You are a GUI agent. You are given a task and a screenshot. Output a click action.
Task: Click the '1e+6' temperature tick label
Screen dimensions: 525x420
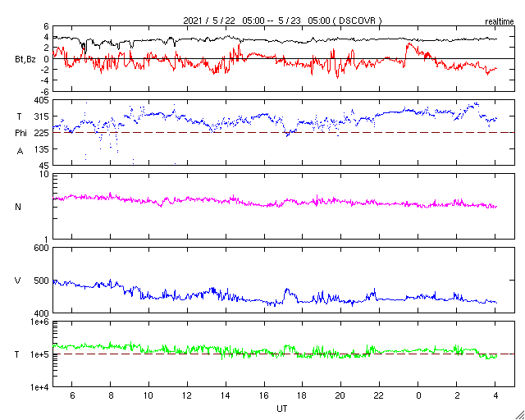tap(40, 322)
